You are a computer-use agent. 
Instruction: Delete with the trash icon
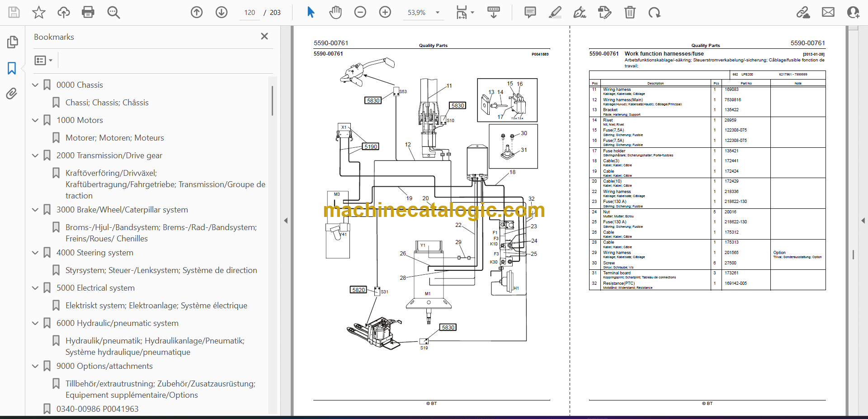(630, 12)
